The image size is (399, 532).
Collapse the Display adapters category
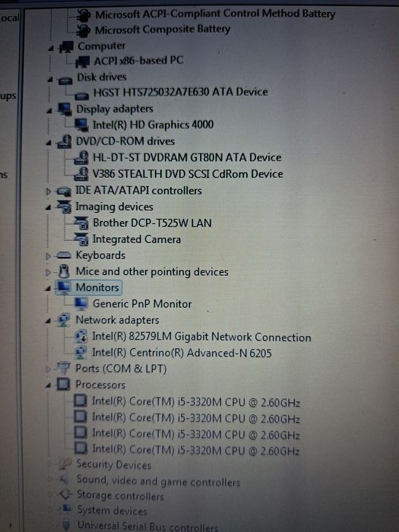point(49,111)
